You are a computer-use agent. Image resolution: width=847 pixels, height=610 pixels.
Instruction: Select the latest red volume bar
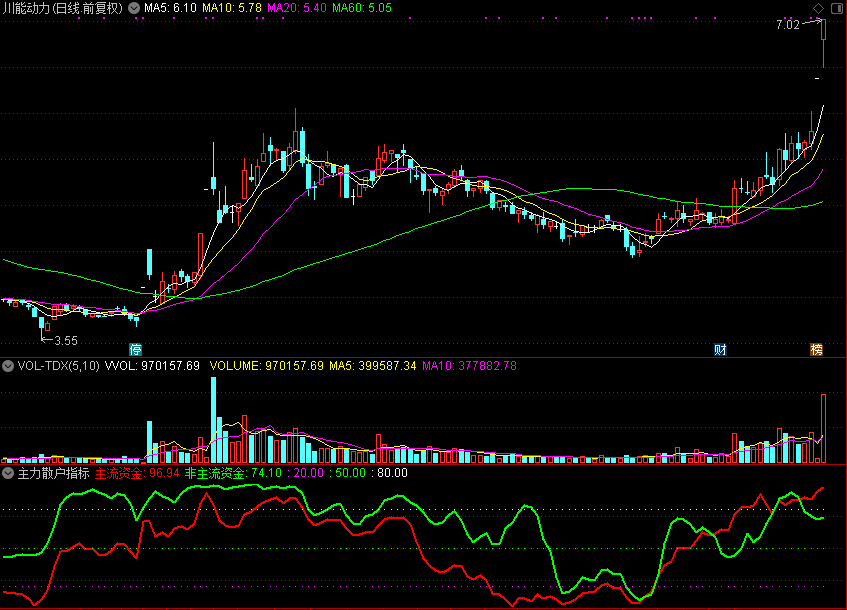click(823, 428)
